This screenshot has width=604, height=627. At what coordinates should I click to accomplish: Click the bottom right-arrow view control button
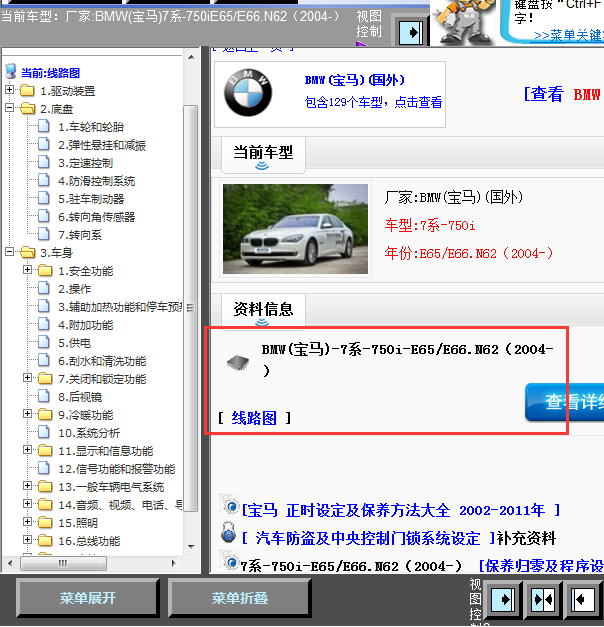click(502, 599)
